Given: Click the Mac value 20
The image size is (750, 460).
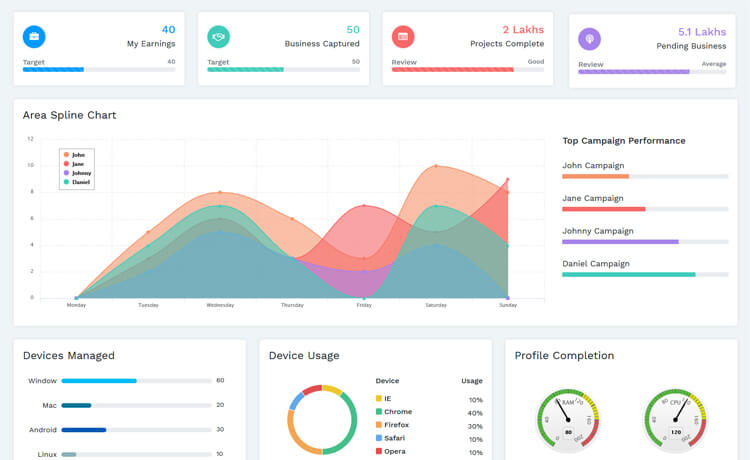Looking at the screenshot, I should pos(220,405).
